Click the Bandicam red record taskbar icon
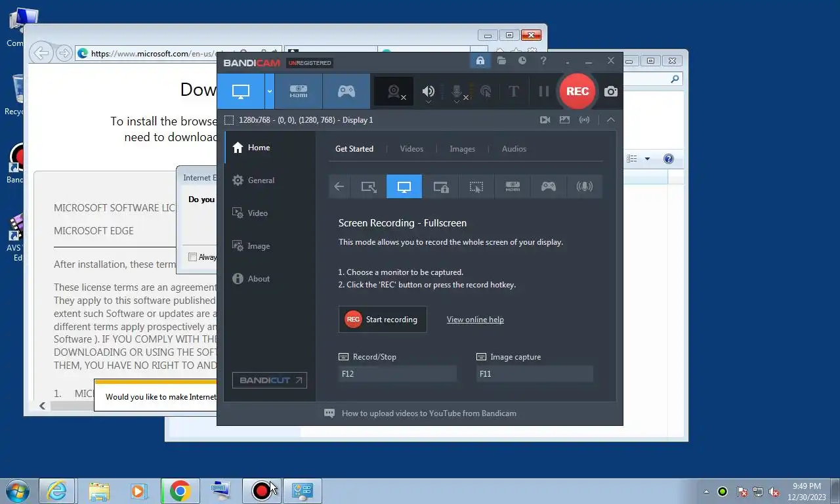 click(262, 491)
